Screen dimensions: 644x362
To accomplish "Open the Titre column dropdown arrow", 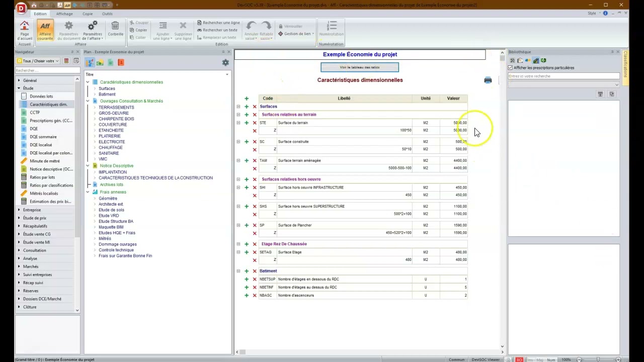I will 227,74.
